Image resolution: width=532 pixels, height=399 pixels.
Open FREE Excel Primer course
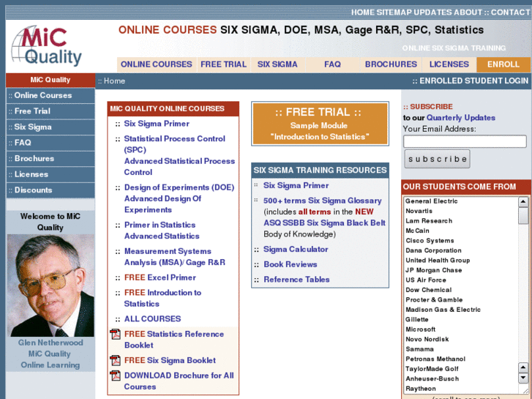(x=160, y=277)
